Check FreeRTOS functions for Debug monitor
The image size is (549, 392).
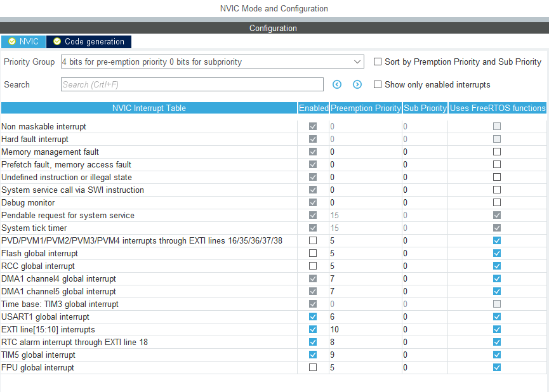tap(497, 202)
